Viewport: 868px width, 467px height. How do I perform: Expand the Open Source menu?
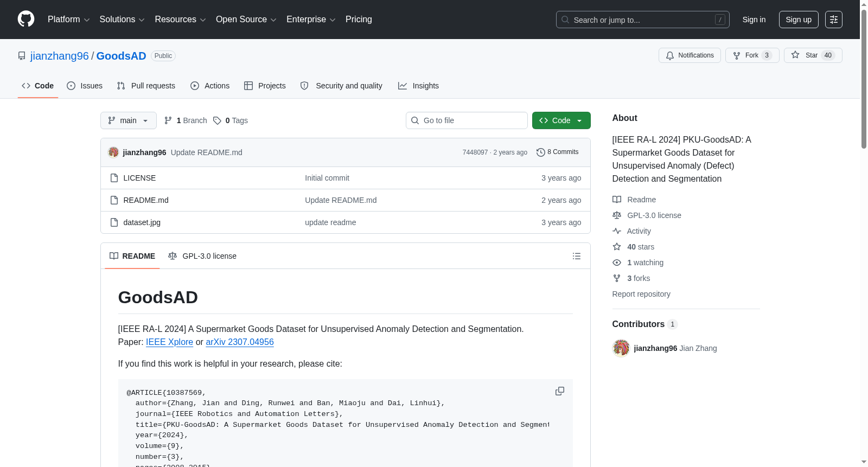[246, 20]
